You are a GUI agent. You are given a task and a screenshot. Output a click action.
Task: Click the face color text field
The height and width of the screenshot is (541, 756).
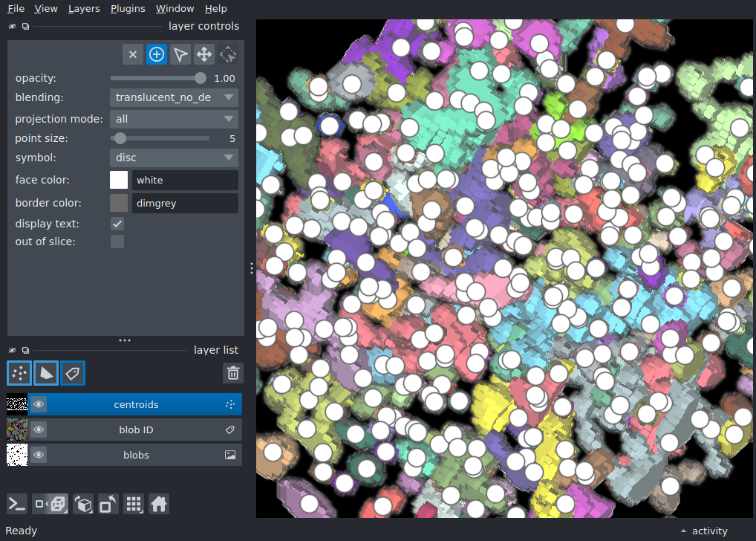coord(185,180)
